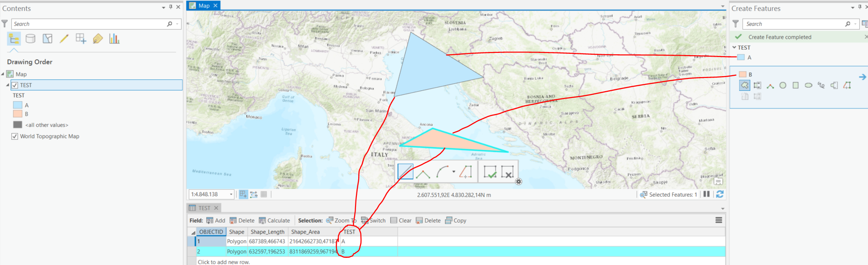
Task: Select List By Drawing Order icon
Action: tap(14, 39)
